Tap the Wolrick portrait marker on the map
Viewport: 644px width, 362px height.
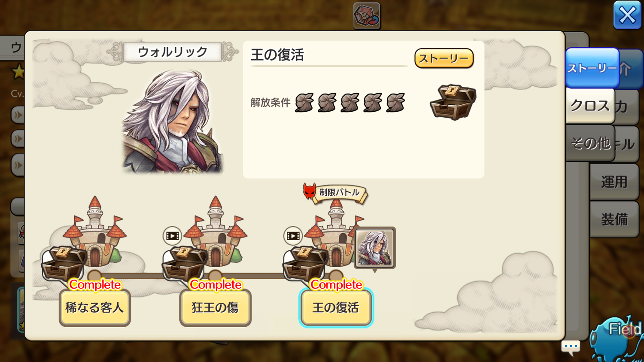pyautogui.click(x=375, y=249)
